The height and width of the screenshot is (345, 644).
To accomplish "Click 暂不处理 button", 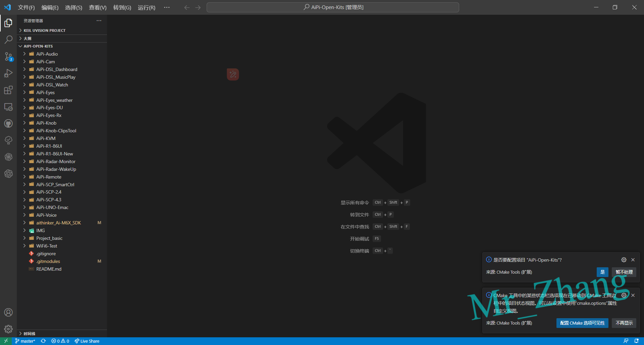I will click(x=624, y=272).
